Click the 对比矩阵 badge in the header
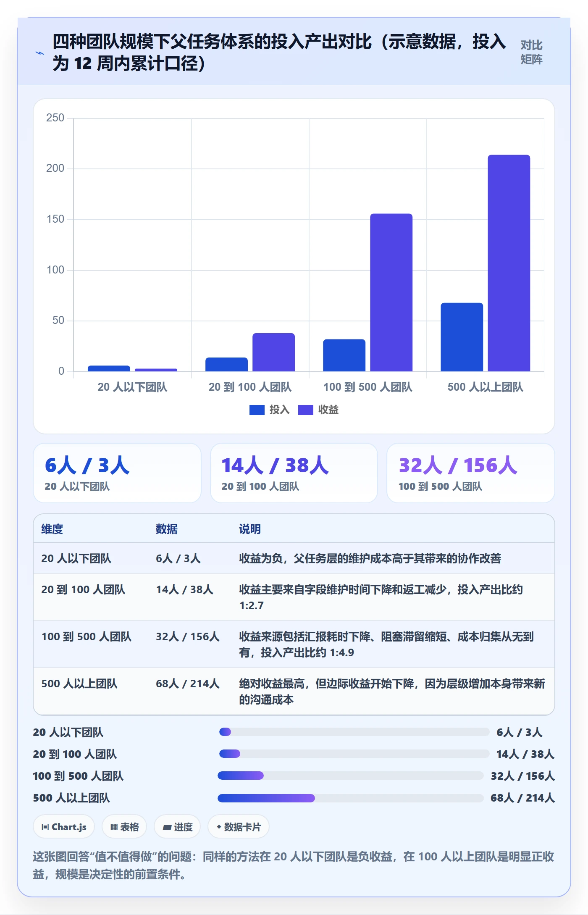The height and width of the screenshot is (915, 588). [531, 53]
